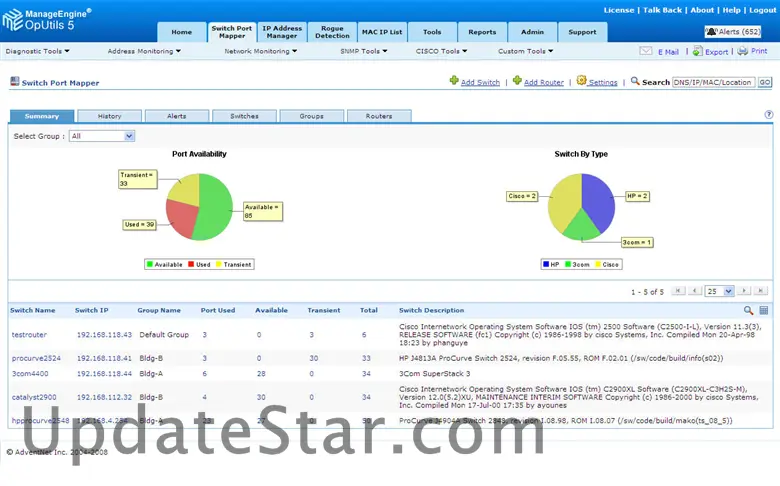Click the blue HP legend swatch
This screenshot has width=780, height=486.
(546, 264)
